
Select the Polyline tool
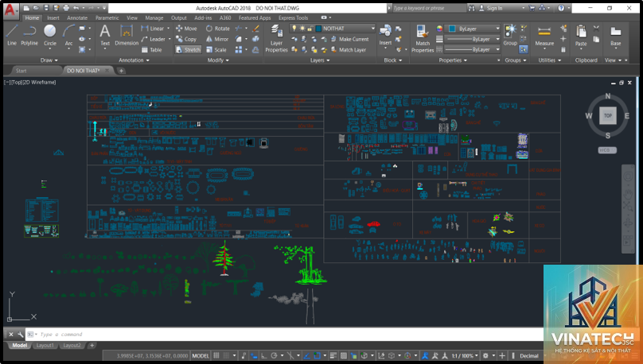tap(29, 35)
